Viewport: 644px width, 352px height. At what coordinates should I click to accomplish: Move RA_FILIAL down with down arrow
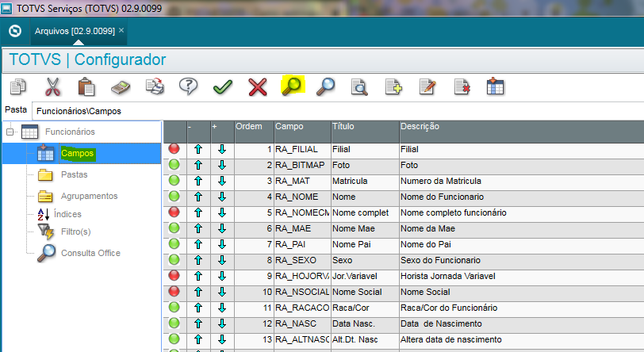(222, 149)
